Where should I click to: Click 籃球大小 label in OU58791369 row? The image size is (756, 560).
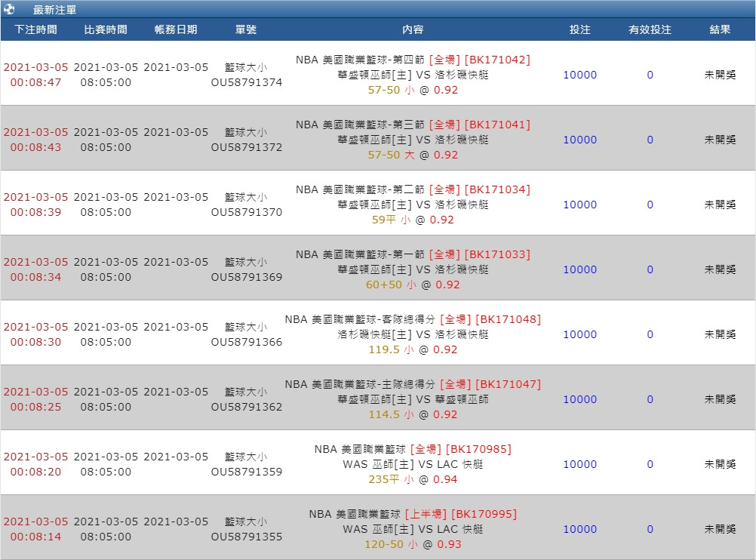point(246,262)
